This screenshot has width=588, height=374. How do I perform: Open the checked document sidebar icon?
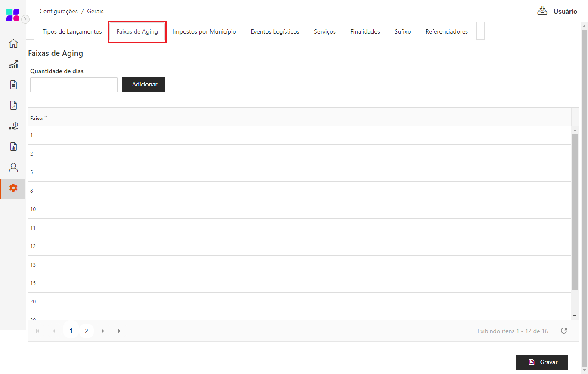pyautogui.click(x=13, y=105)
